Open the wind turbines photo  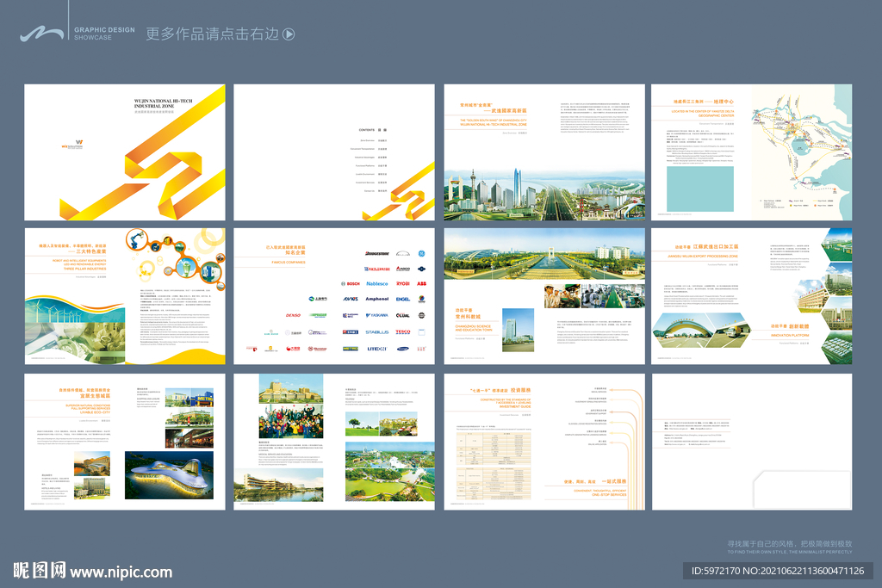pos(75,310)
